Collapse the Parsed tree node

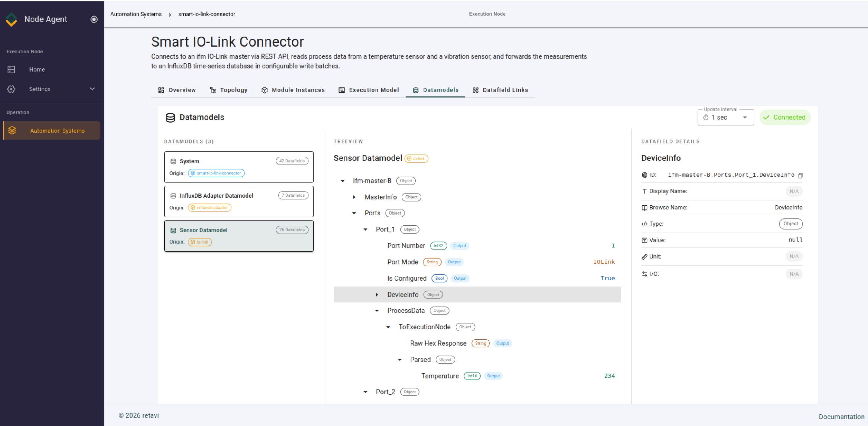tap(400, 360)
